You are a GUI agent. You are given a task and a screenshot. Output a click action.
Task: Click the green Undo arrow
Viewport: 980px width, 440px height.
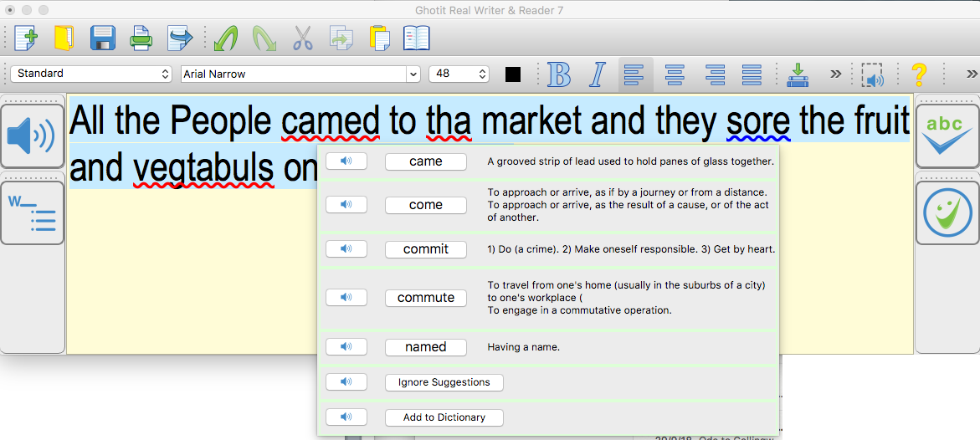pyautogui.click(x=225, y=38)
